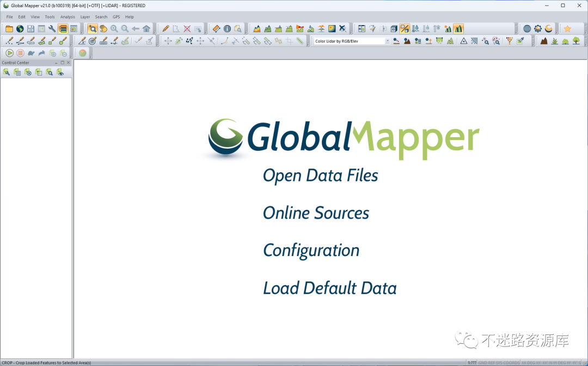Click the create point feature pencil icon

(9, 41)
